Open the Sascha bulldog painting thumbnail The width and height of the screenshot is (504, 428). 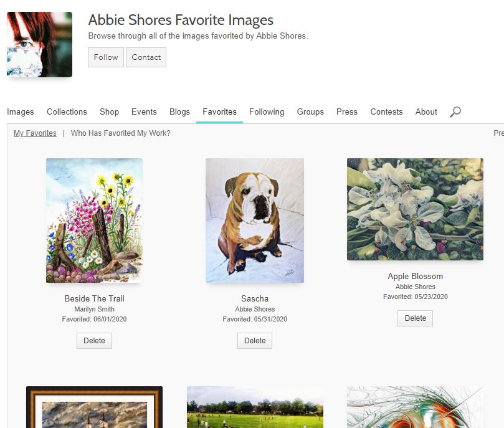click(255, 221)
